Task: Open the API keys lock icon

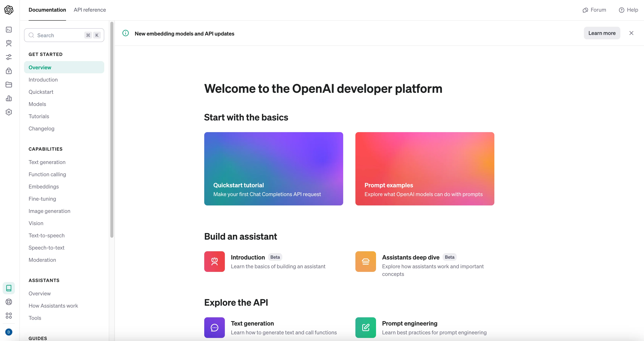Action: [x=9, y=71]
